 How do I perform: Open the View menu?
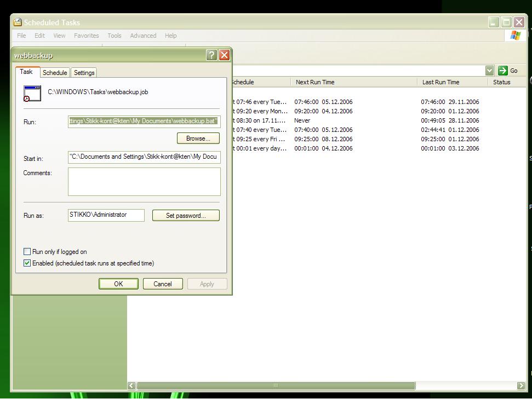tap(59, 36)
